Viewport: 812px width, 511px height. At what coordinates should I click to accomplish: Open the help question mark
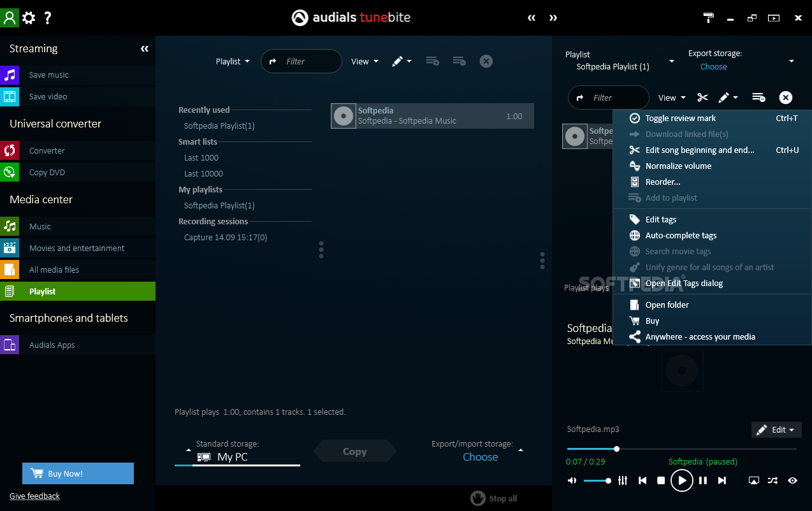[x=48, y=18]
